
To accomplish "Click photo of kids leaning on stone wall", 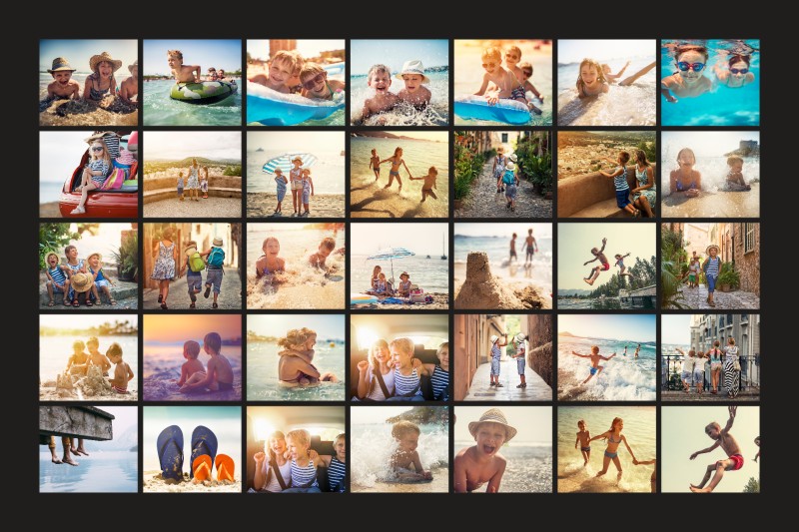I will pos(606,174).
